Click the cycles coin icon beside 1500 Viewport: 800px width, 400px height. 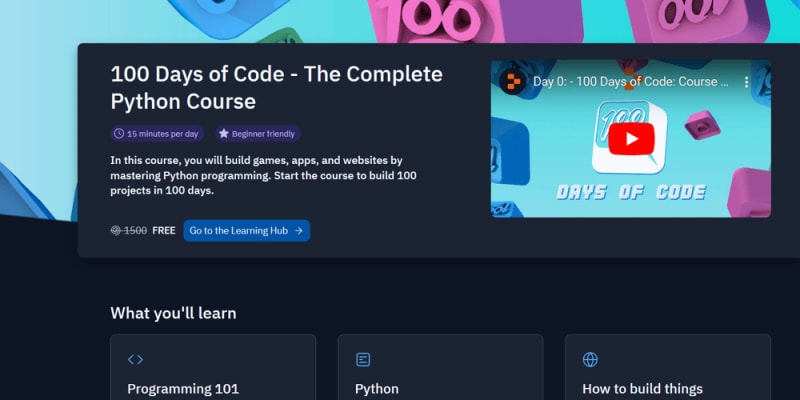(x=116, y=230)
